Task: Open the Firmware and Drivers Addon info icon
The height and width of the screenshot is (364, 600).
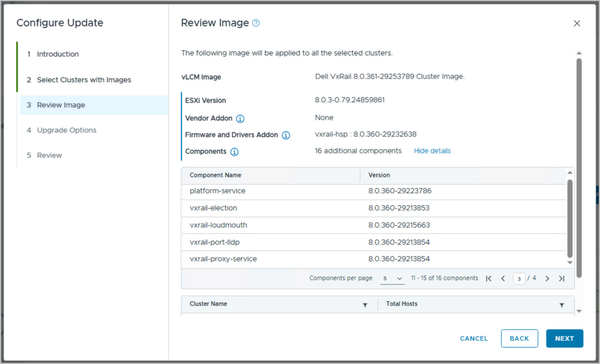Action: (286, 135)
